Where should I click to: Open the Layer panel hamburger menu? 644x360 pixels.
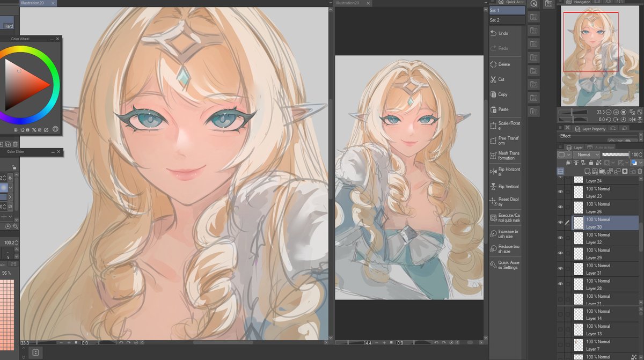[x=560, y=146]
